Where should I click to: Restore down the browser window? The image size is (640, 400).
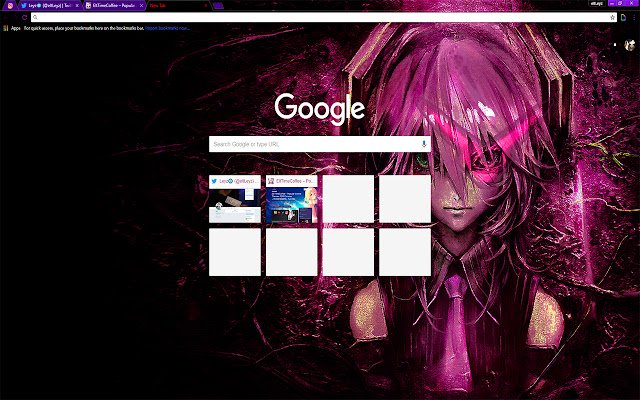click(x=620, y=3)
